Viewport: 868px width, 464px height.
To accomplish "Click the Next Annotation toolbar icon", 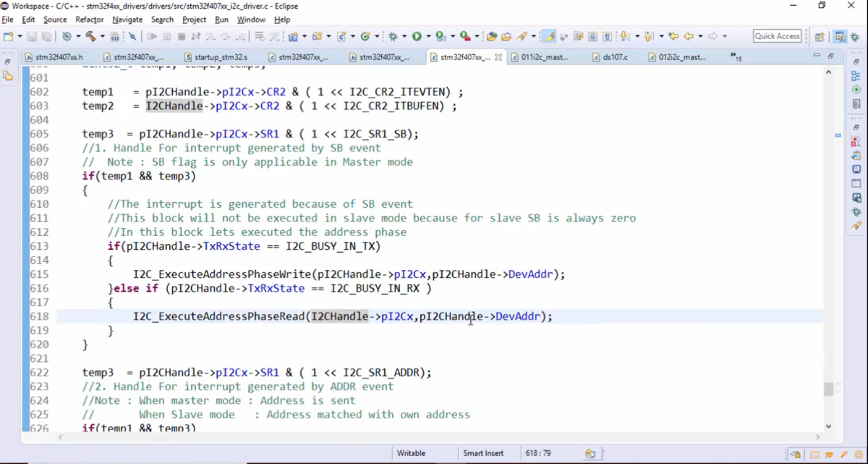I will (x=624, y=36).
